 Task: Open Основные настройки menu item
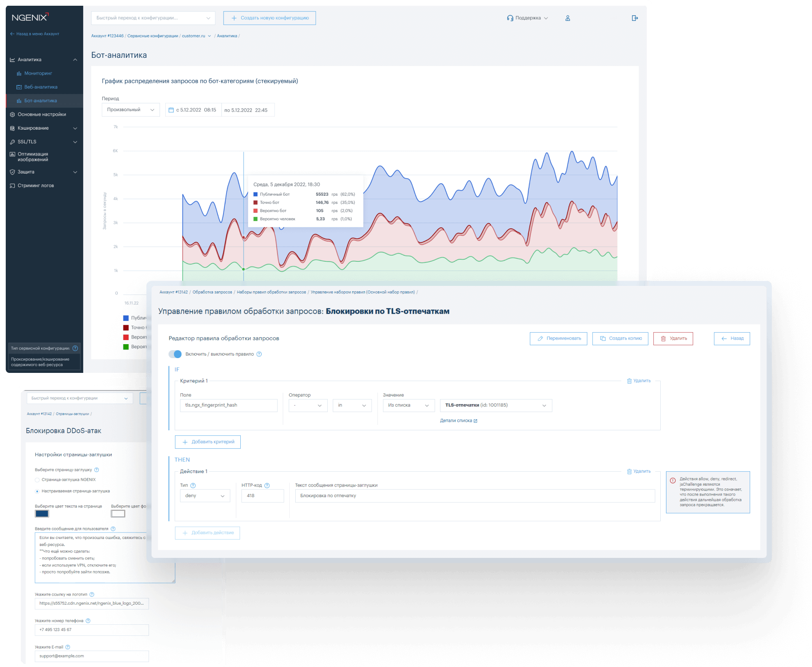(x=42, y=114)
